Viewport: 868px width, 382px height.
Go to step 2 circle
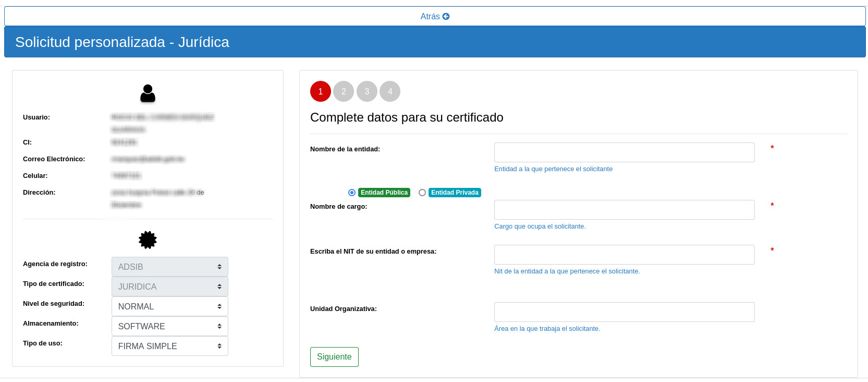point(344,91)
